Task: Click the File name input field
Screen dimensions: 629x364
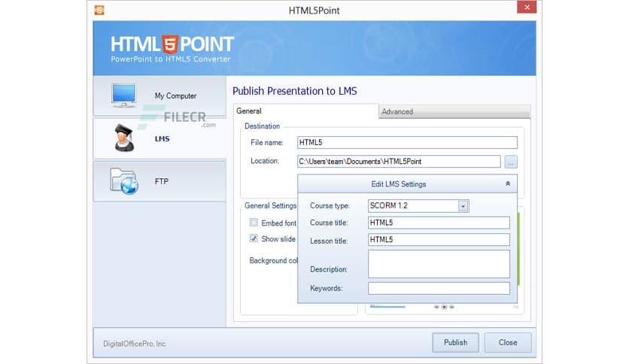Action: click(407, 142)
